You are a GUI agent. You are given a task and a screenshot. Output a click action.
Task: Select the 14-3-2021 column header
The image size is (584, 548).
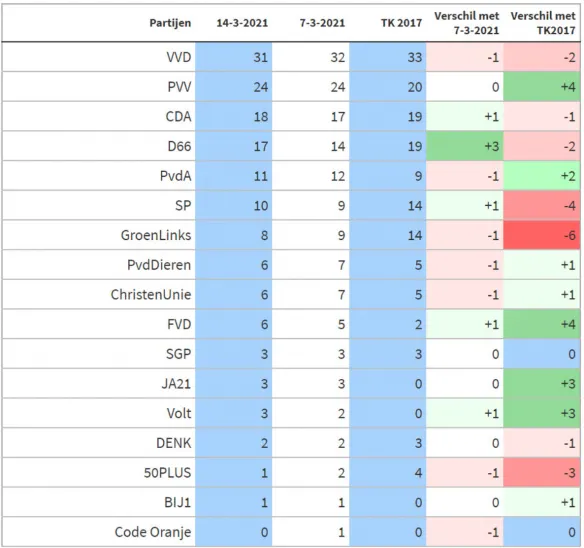point(242,23)
